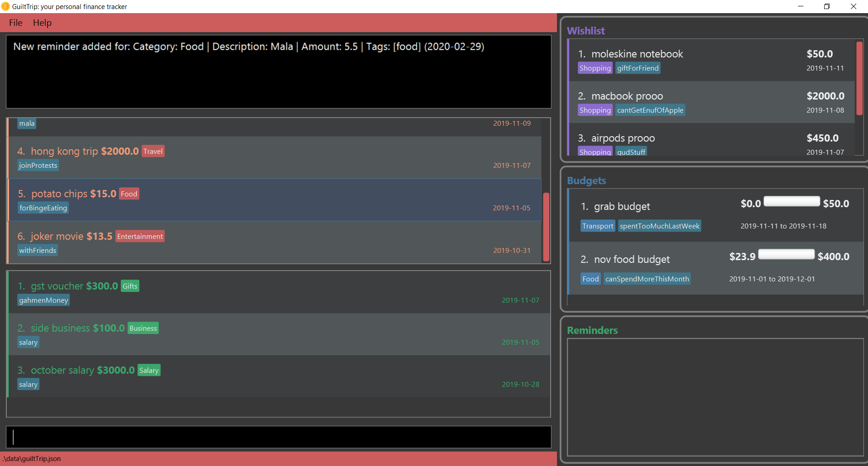This screenshot has height=466, width=868.
Task: Click the "joinProtests" tag
Action: click(38, 166)
